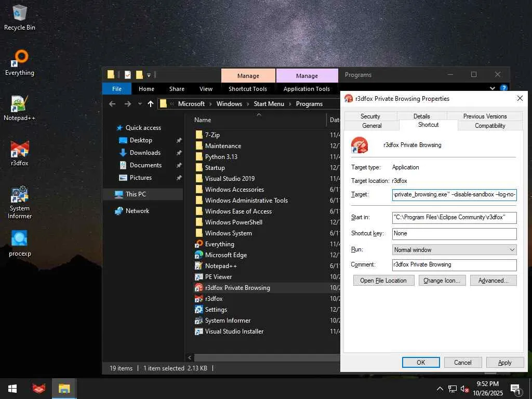
Task: Click in the Comment field
Action: click(x=454, y=264)
